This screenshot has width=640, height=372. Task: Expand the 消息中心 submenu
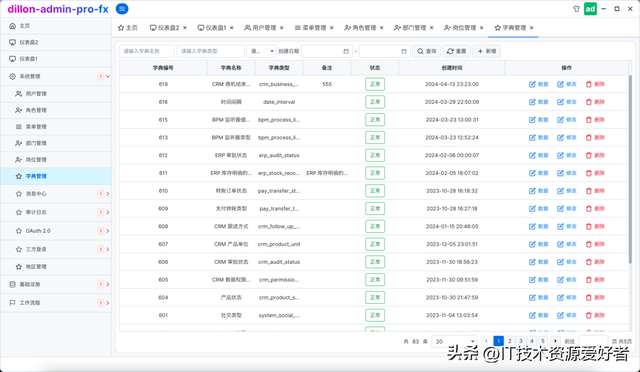[56, 194]
